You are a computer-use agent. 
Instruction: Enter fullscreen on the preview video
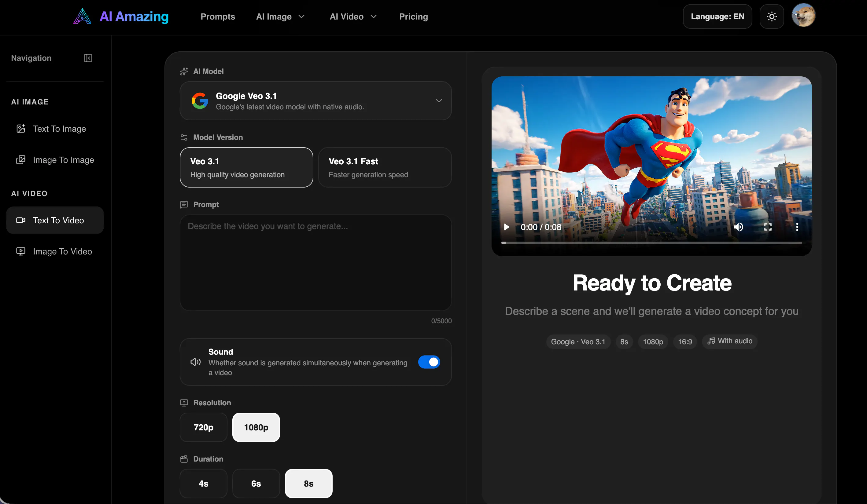point(768,227)
